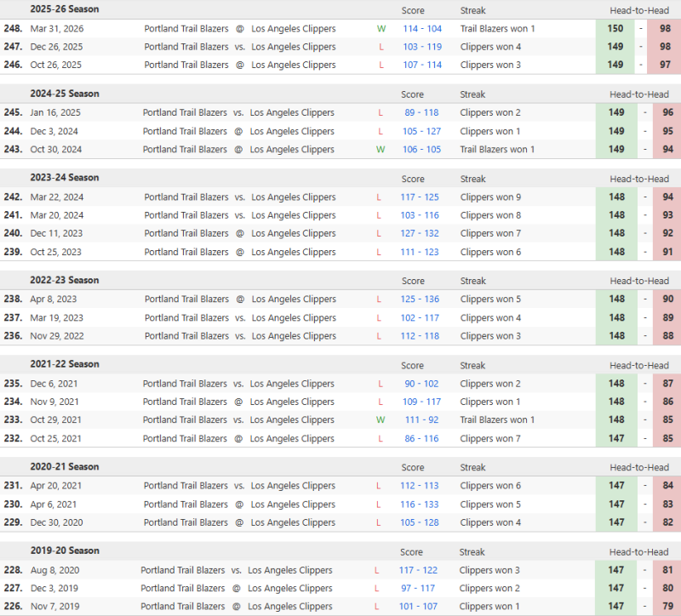Click the date Jan 16, 2025
This screenshot has width=681, height=616.
55,113
